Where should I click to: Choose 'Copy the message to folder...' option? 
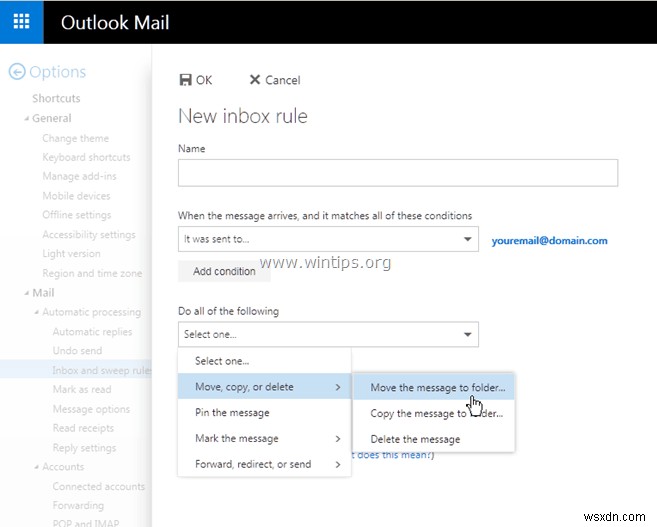pyautogui.click(x=436, y=413)
